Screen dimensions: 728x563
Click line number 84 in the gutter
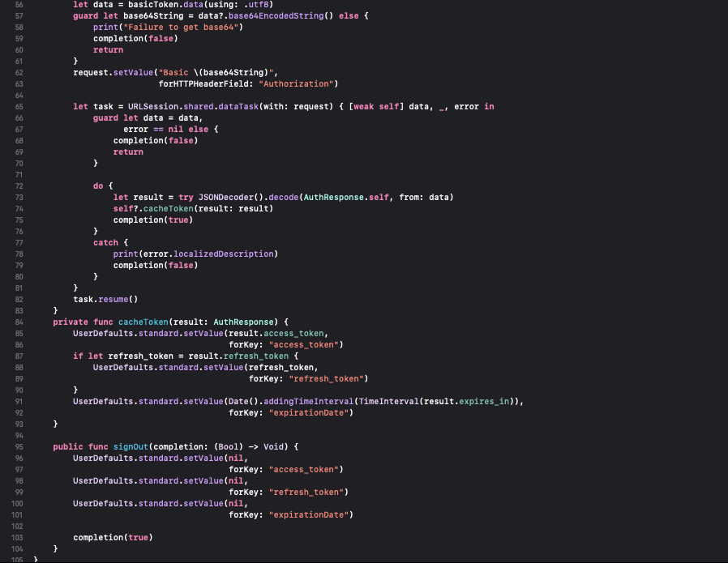coord(19,322)
